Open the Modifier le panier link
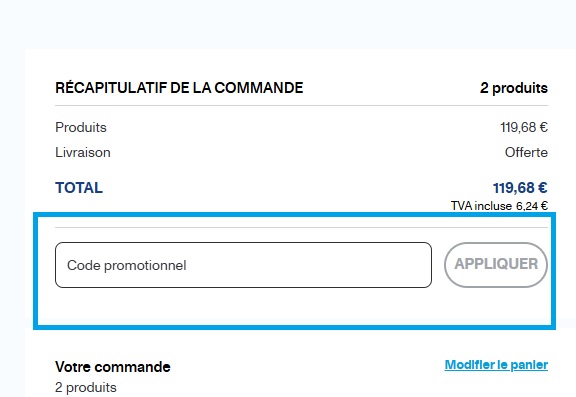Image resolution: width=576 pixels, height=397 pixels. pyautogui.click(x=496, y=365)
